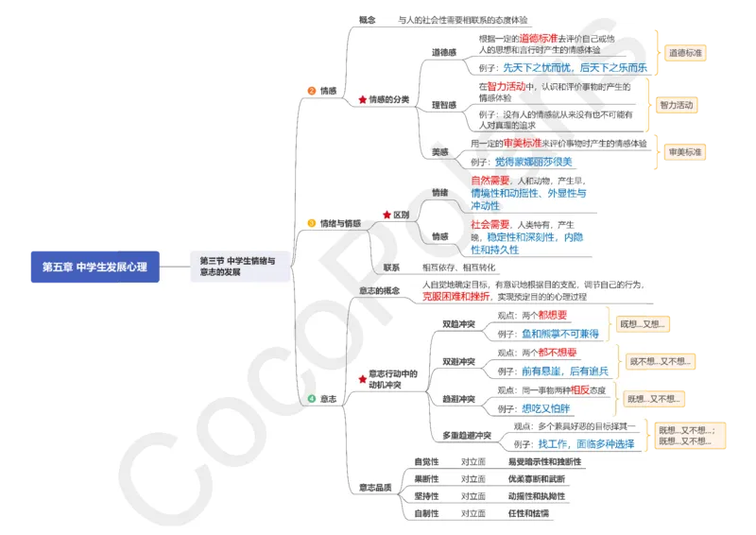Click the example 前有悬崖，后有追兵

click(565, 371)
